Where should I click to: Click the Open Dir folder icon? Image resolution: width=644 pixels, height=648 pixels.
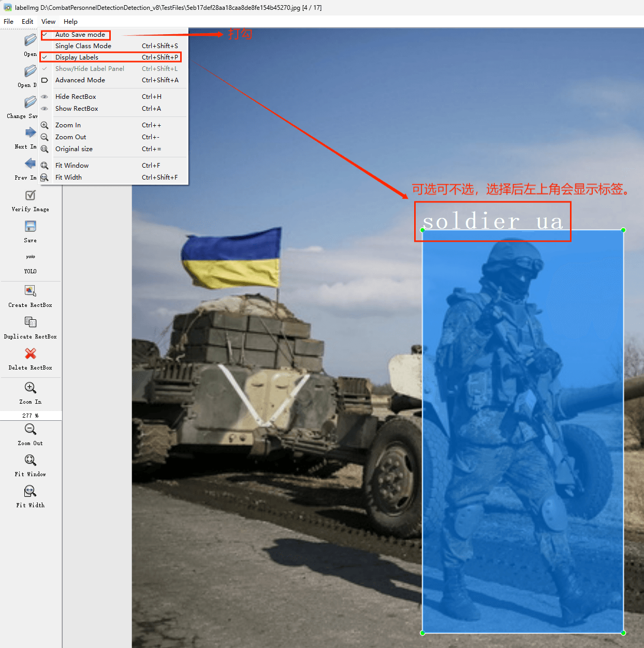tap(30, 71)
